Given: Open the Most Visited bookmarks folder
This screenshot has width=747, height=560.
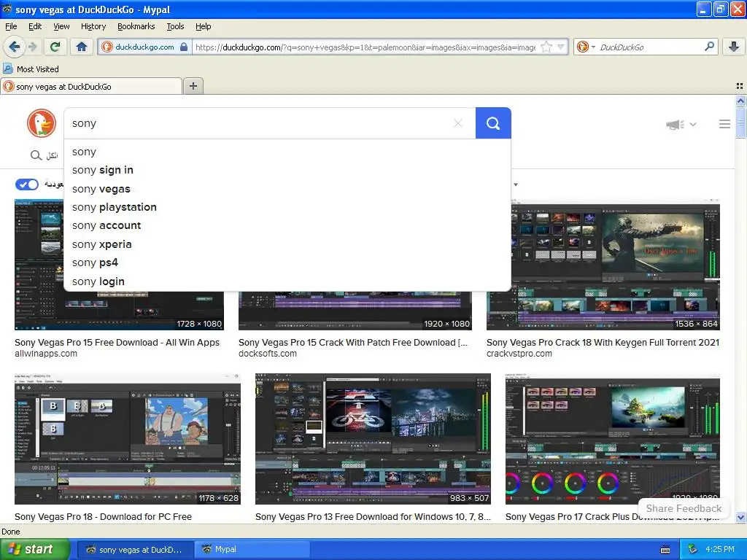Looking at the screenshot, I should point(31,69).
